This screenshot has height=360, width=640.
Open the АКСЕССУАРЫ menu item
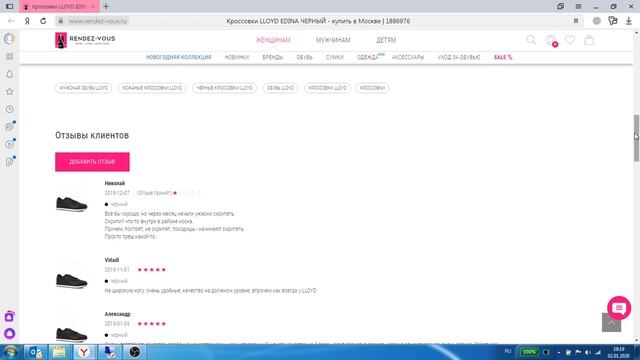tap(408, 57)
